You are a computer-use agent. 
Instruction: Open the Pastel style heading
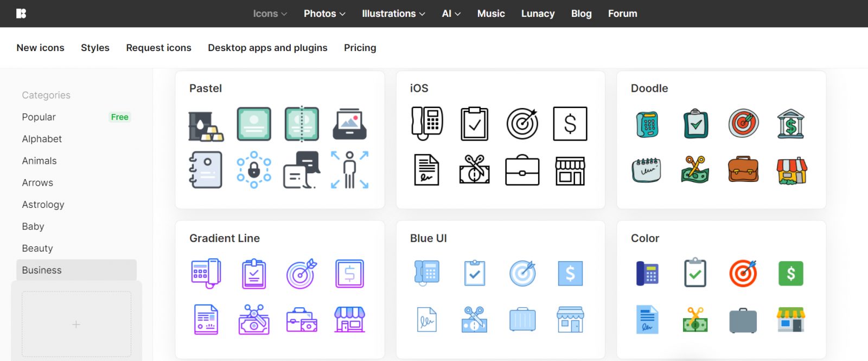pos(206,88)
